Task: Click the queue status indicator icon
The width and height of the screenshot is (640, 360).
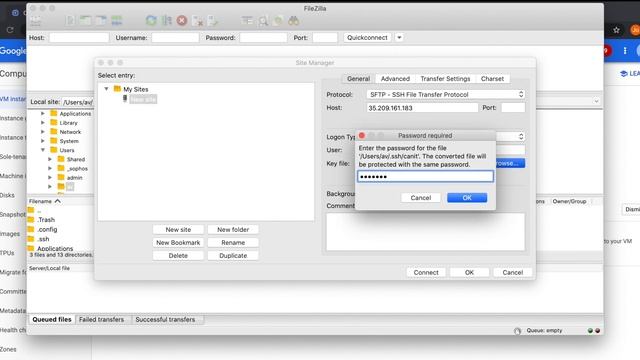Action: pyautogui.click(x=517, y=330)
